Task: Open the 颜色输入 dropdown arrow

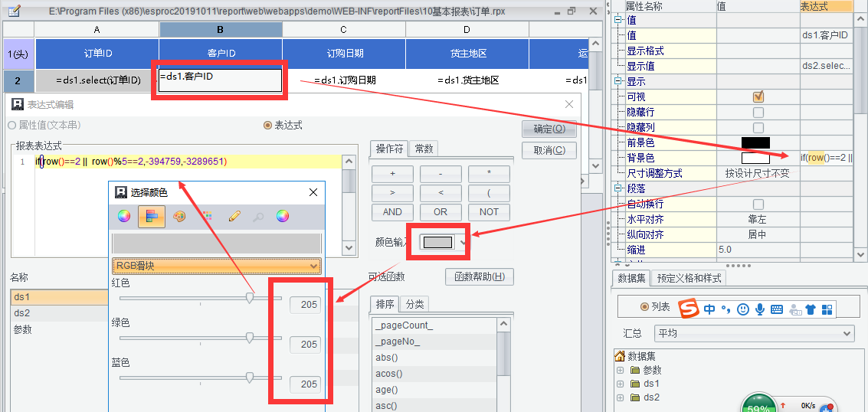Action: tap(463, 242)
